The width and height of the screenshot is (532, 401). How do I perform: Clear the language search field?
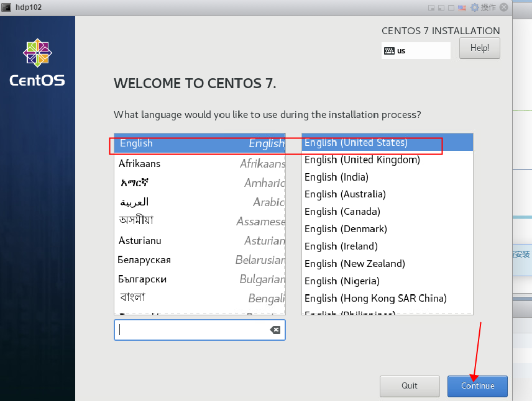[x=275, y=330]
